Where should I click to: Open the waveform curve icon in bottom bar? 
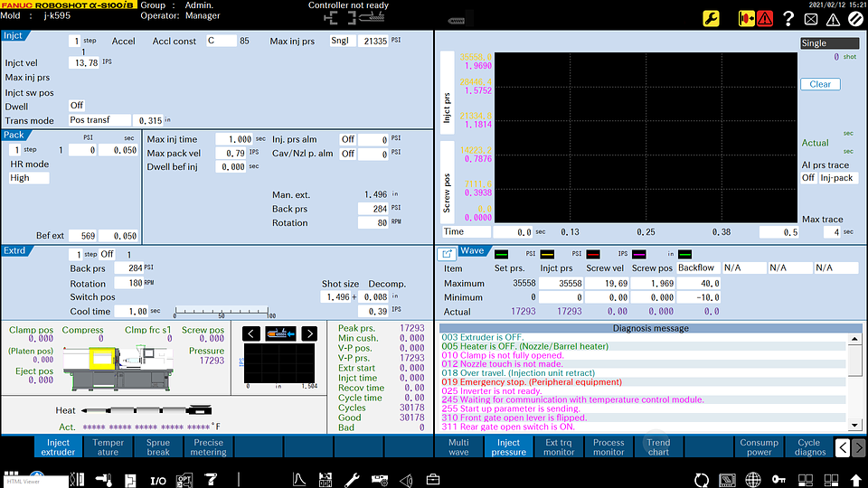pyautogui.click(x=299, y=479)
